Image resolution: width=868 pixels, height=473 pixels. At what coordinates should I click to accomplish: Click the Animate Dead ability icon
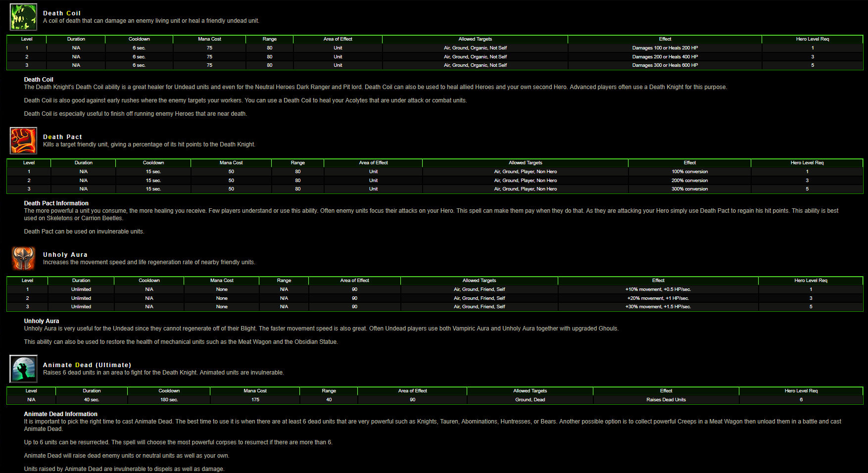23,369
